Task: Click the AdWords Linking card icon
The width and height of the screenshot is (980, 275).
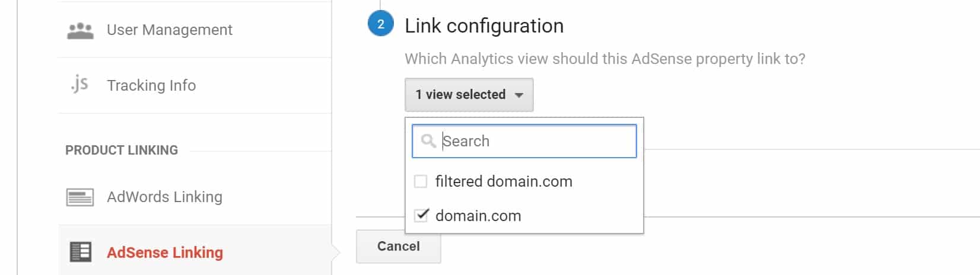Action: [80, 197]
